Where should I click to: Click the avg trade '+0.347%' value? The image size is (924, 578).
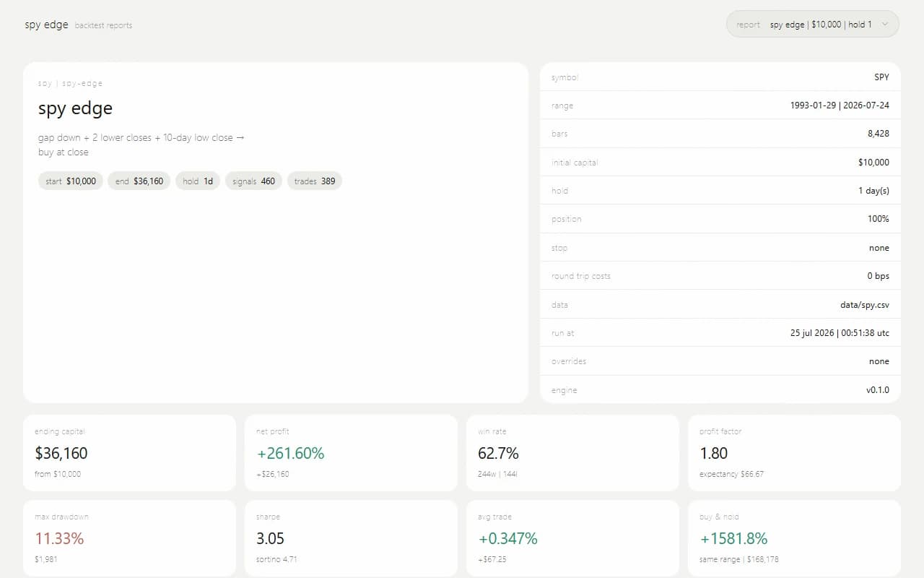507,538
